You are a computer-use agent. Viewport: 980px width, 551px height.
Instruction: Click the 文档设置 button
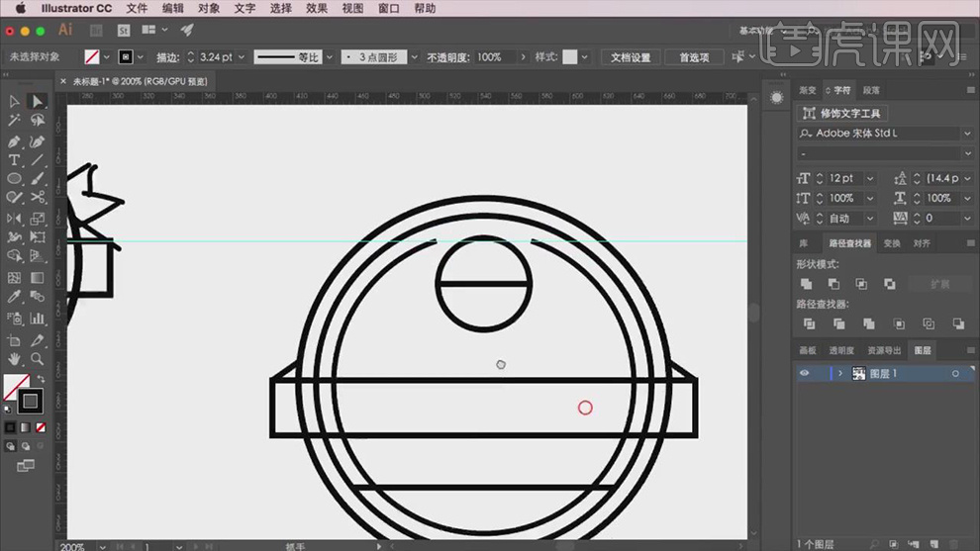coord(631,56)
